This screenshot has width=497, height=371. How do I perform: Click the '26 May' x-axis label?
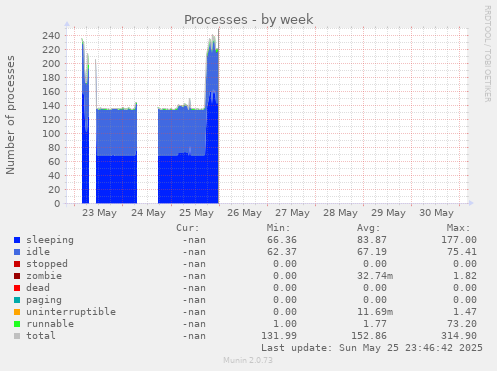pos(244,213)
